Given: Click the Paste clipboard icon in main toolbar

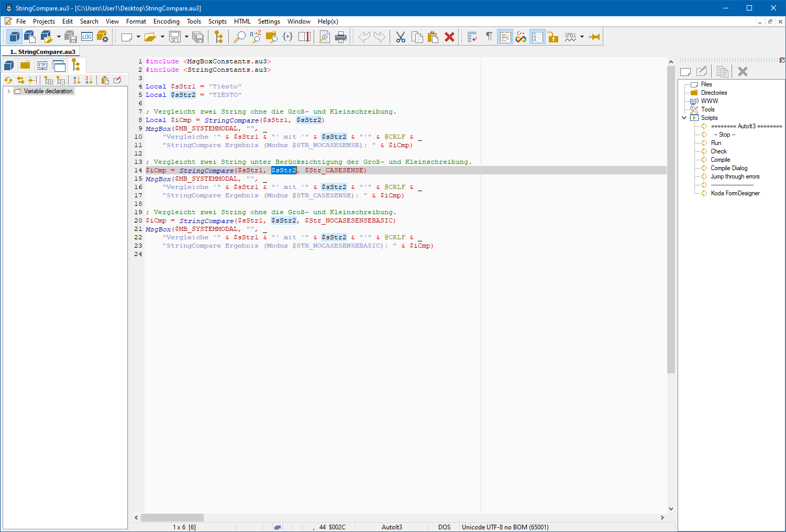Looking at the screenshot, I should click(x=433, y=37).
